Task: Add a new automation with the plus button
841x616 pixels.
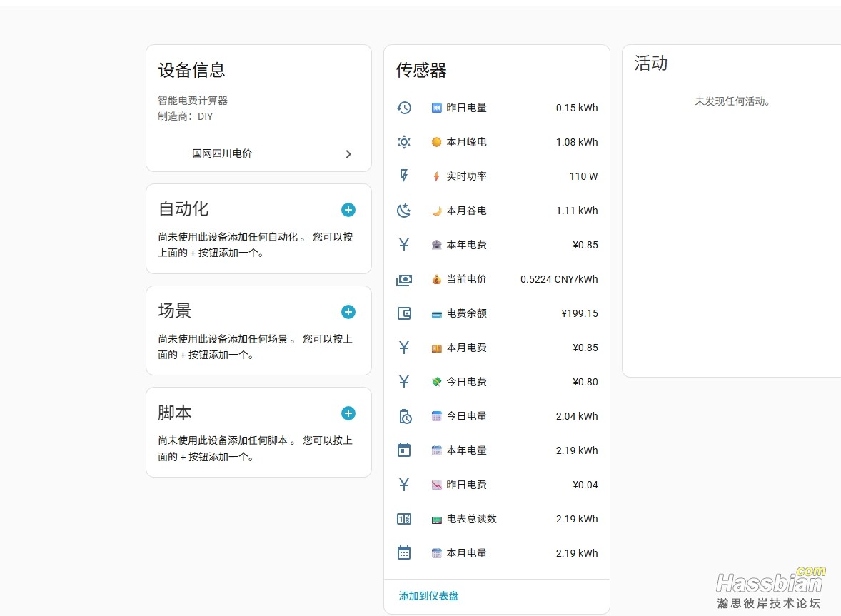Action: tap(348, 210)
